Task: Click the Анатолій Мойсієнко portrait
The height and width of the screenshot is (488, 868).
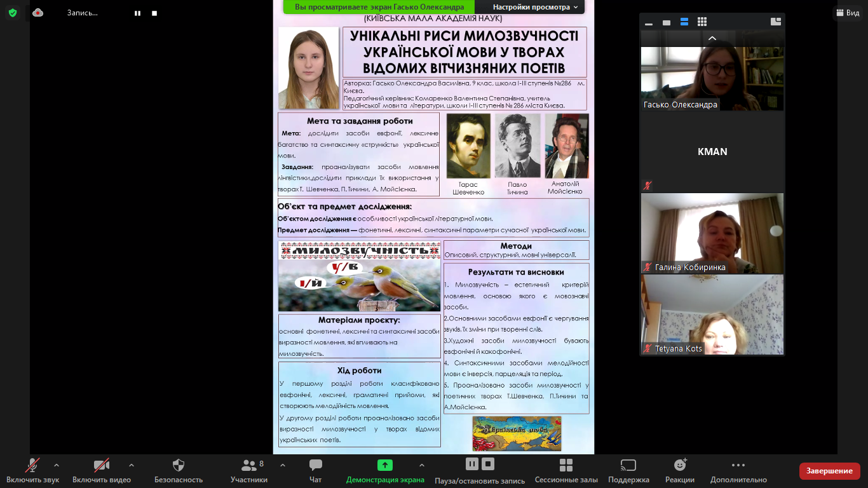Action: 567,146
